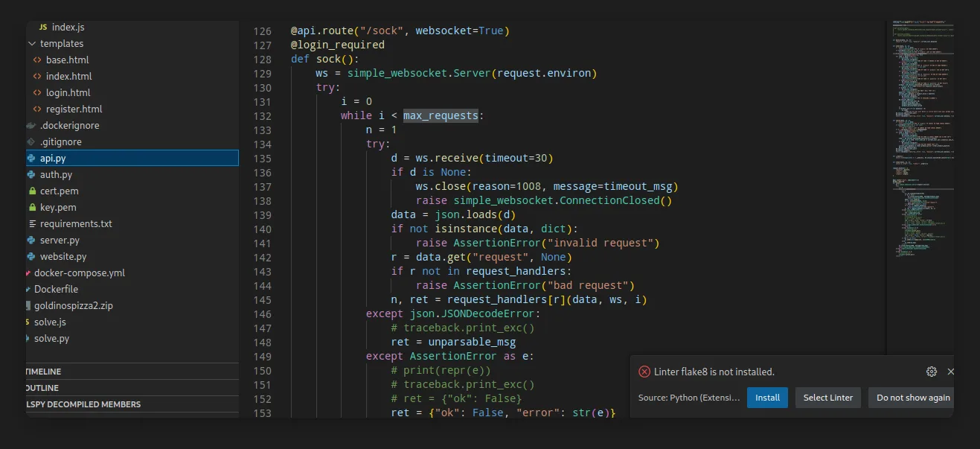Install the flake8 linter
Viewport: 980px width, 449px height.
767,398
